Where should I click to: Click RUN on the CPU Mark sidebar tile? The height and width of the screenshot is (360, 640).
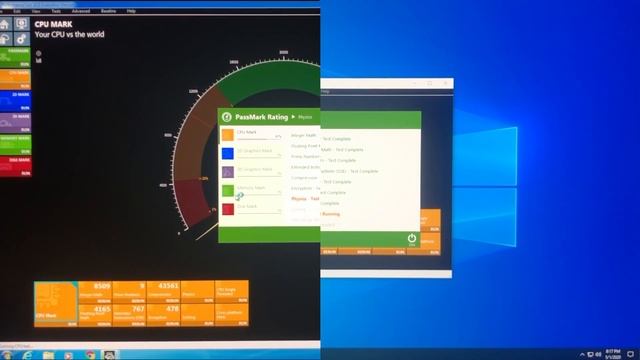tap(25, 86)
